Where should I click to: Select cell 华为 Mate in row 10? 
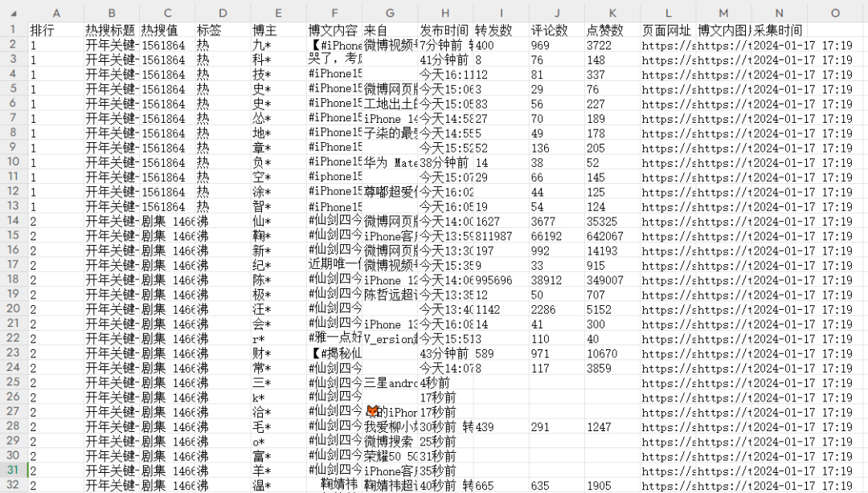tap(391, 163)
